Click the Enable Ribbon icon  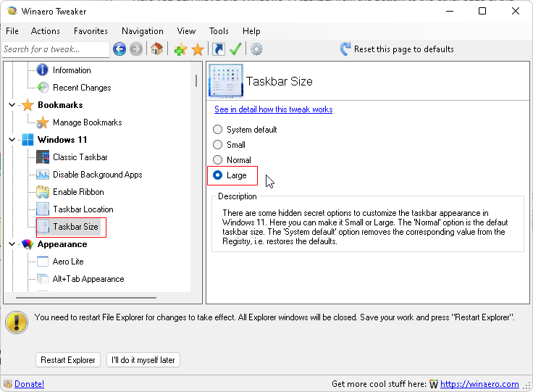[43, 192]
